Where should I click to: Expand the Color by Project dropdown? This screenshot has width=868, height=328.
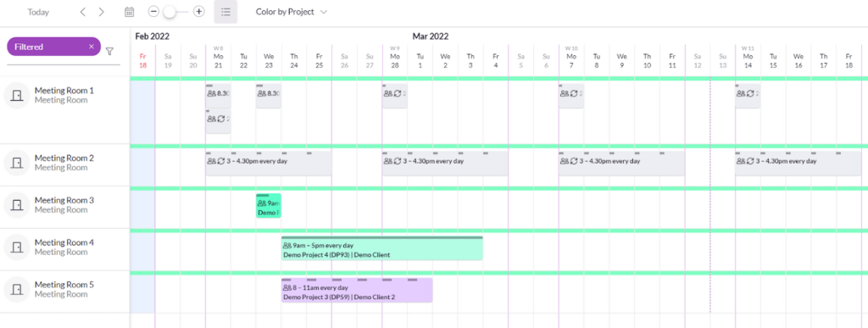[292, 12]
